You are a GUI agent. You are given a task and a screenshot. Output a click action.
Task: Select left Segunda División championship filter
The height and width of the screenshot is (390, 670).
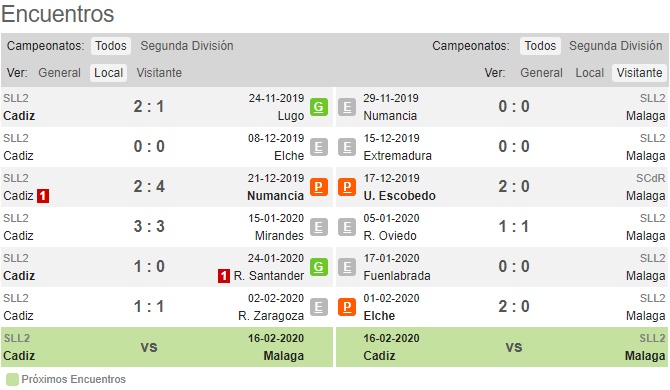pos(187,46)
